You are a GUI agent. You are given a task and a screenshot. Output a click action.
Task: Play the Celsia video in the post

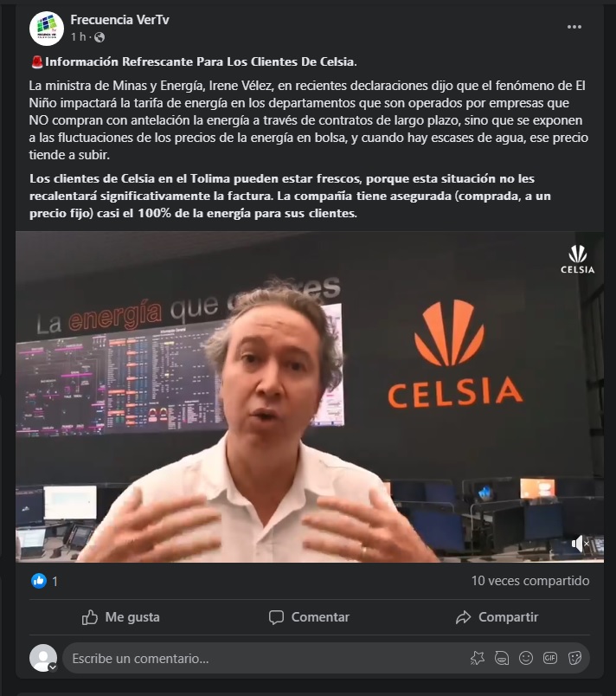coord(310,396)
